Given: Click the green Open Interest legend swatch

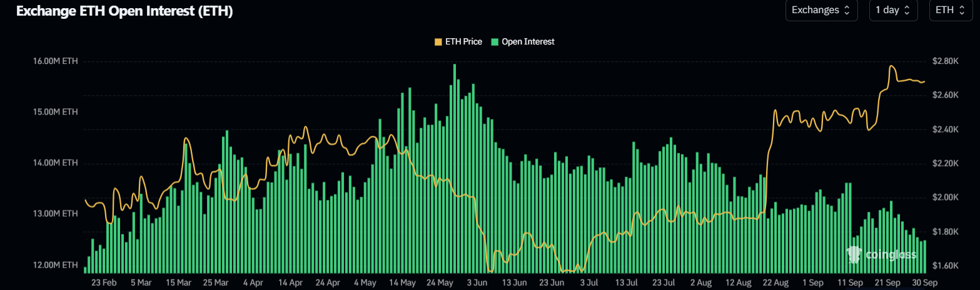Looking at the screenshot, I should pos(495,41).
